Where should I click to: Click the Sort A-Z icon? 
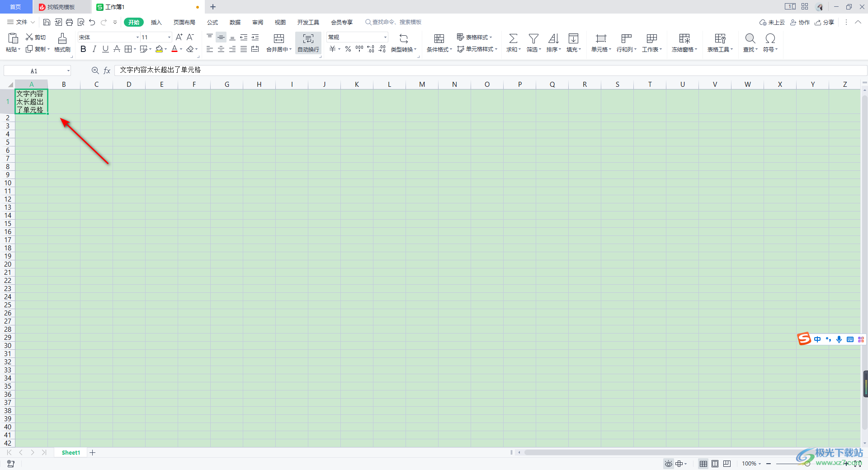point(553,38)
